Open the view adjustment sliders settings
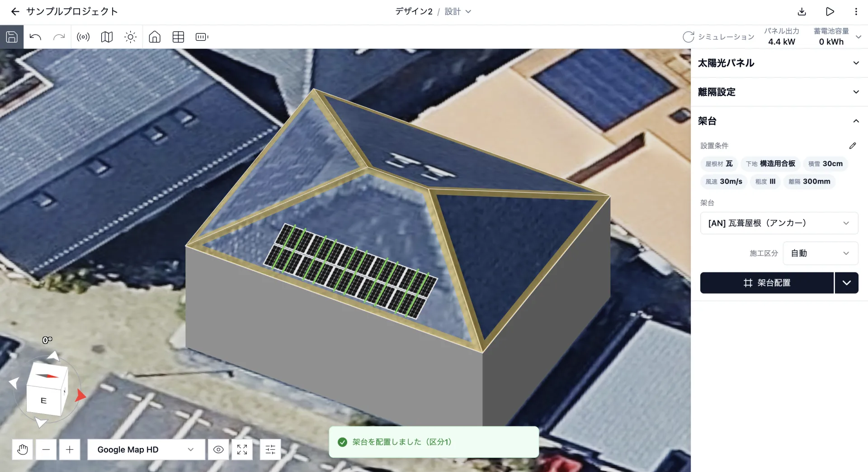Viewport: 868px width, 472px height. (x=270, y=449)
